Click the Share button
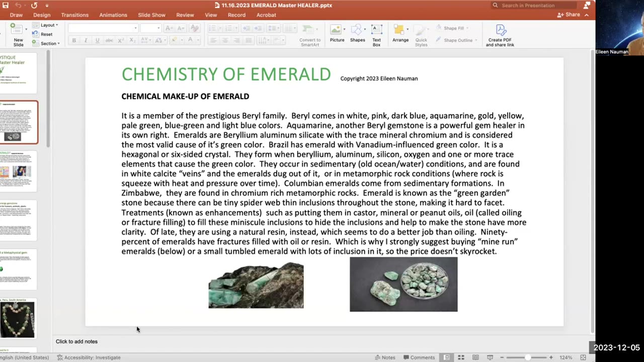The height and width of the screenshot is (362, 644). click(x=569, y=15)
